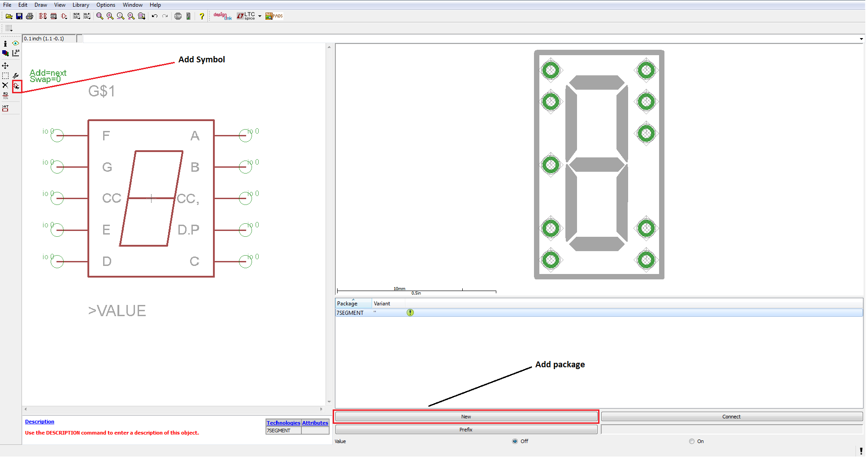868x461 pixels.
Task: Open the layer display color settings
Action: (5, 53)
